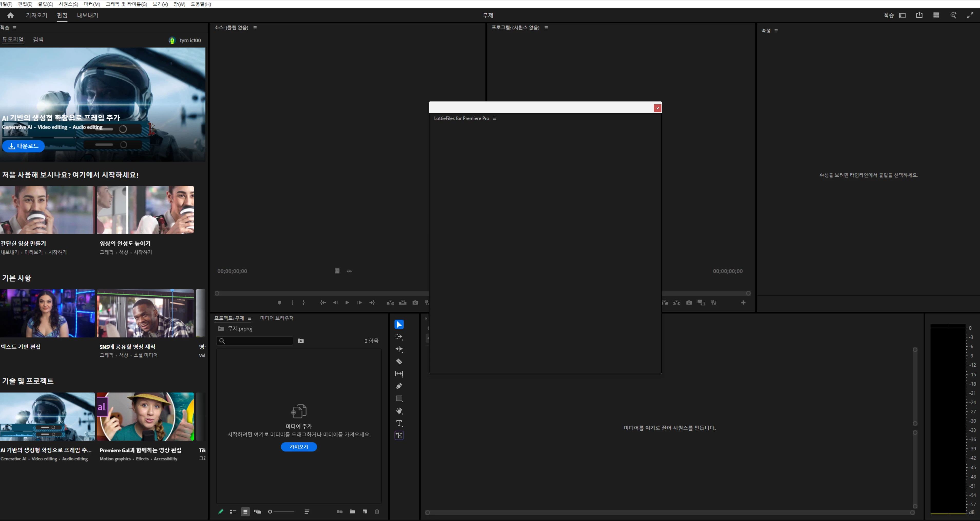Switch to the 검색 tab in Learn panel
The height and width of the screenshot is (521, 980).
38,40
